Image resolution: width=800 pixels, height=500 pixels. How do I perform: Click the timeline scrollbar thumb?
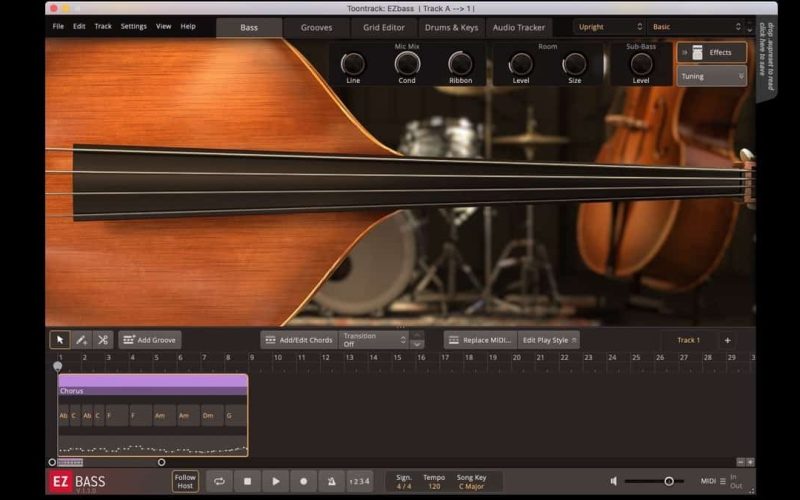point(70,463)
